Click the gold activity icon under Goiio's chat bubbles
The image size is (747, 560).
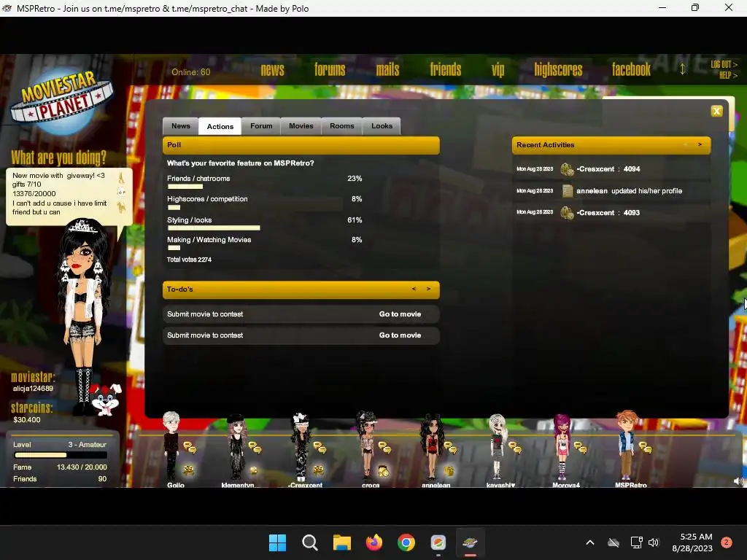pyautogui.click(x=189, y=470)
